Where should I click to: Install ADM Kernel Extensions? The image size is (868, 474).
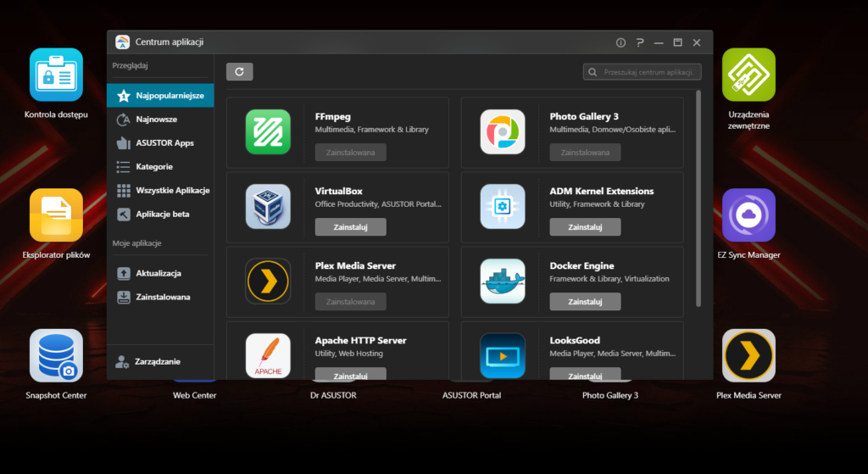pyautogui.click(x=585, y=227)
